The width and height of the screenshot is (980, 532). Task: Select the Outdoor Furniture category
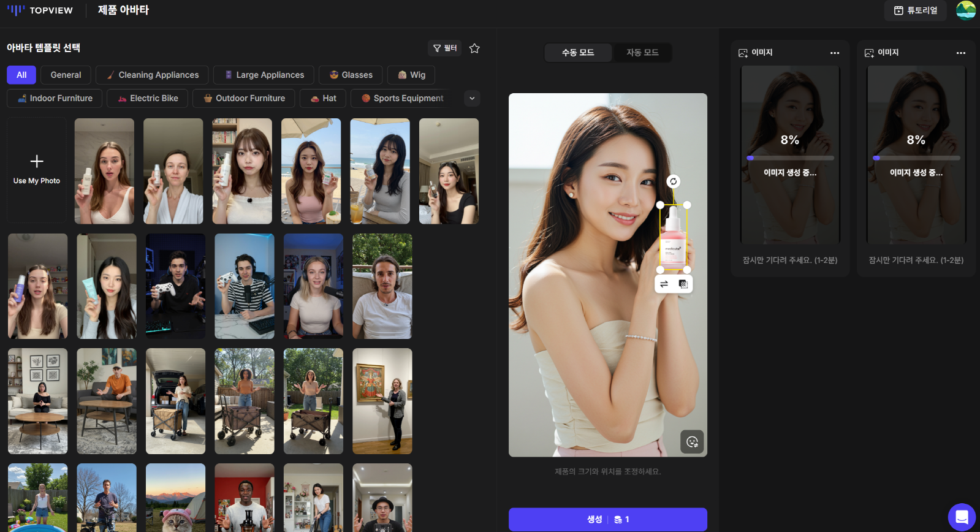tap(244, 98)
